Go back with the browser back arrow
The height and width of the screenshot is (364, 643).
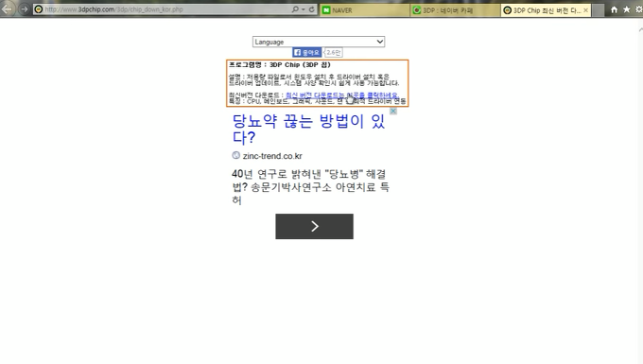point(7,9)
